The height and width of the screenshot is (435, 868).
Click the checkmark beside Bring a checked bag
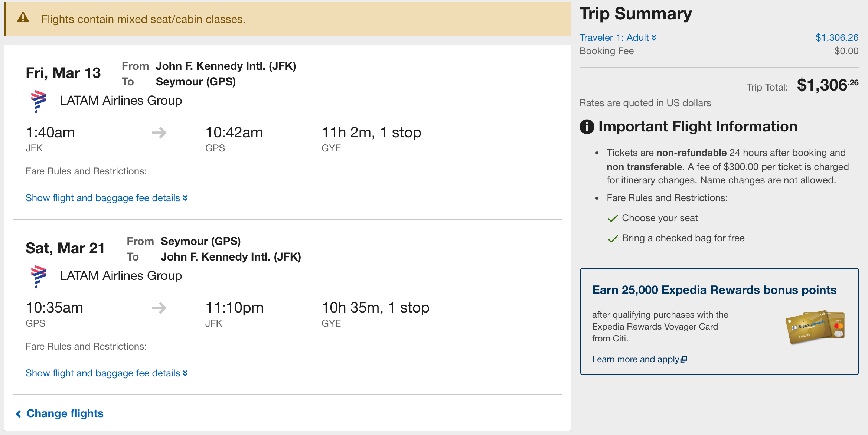[x=613, y=238]
